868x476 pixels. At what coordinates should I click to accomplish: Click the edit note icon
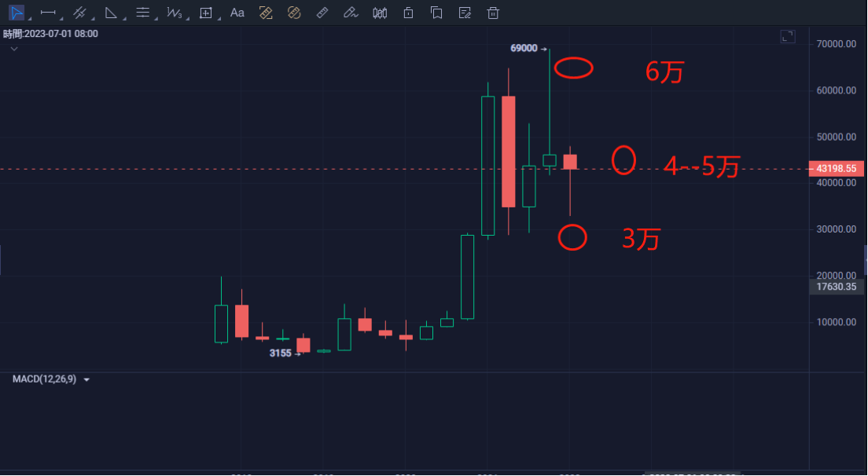coord(465,12)
